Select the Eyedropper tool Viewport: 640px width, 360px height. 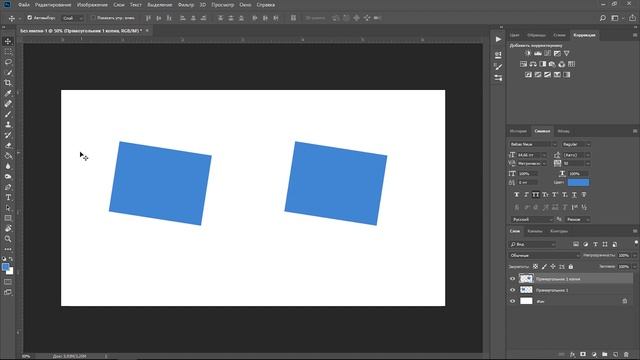(8, 93)
